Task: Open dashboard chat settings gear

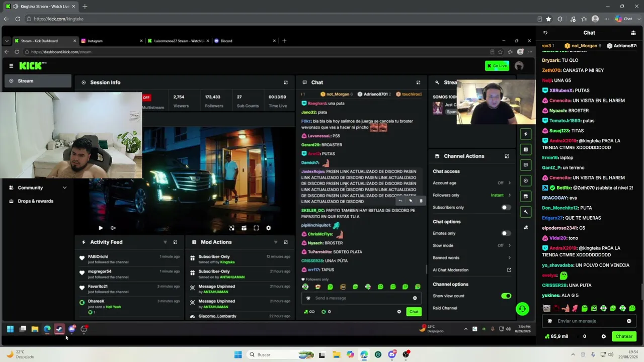Action: pyautogui.click(x=399, y=312)
